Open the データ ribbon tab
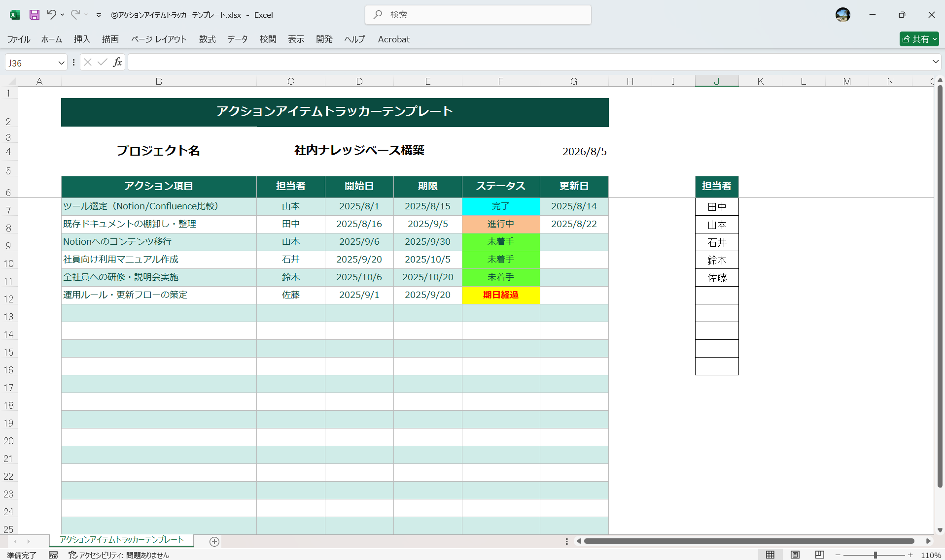 [238, 39]
